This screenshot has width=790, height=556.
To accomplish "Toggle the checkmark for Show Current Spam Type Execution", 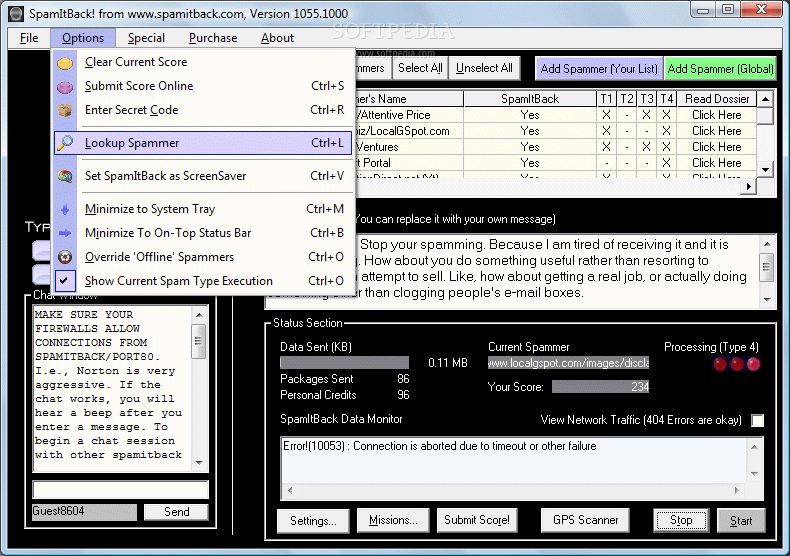I will [x=64, y=281].
